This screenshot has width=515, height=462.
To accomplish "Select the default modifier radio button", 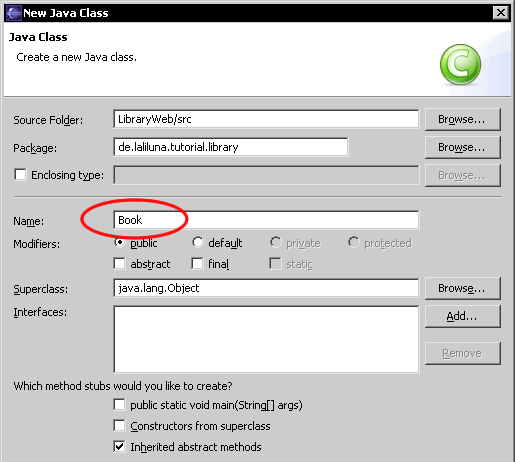I will click(x=198, y=242).
